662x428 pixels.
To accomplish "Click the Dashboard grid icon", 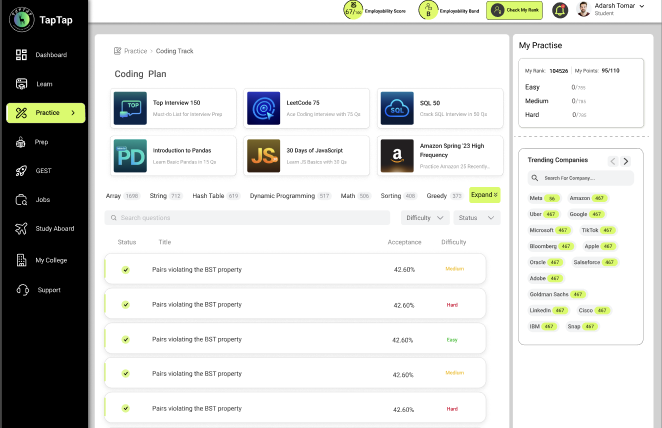I will 21,55.
